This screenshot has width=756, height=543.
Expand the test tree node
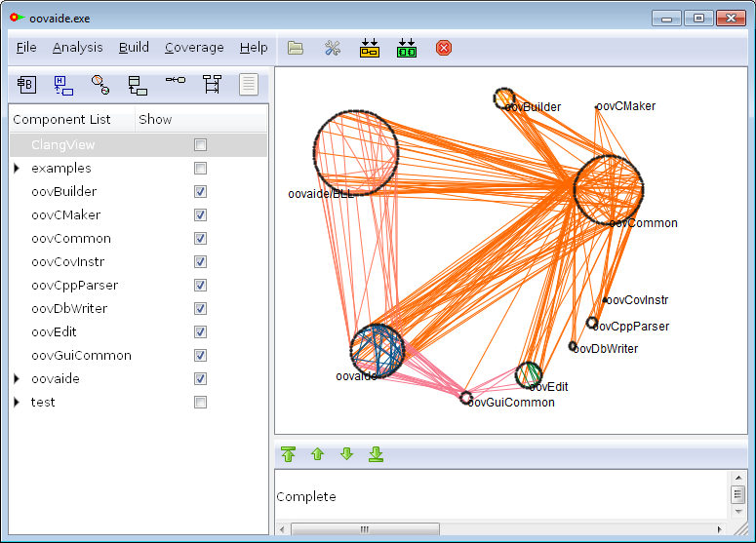pyautogui.click(x=17, y=402)
